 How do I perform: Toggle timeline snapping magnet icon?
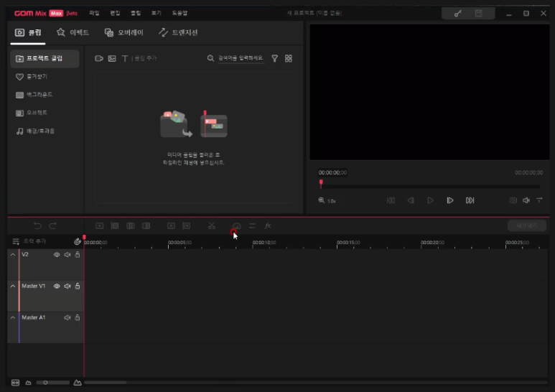tap(77, 242)
